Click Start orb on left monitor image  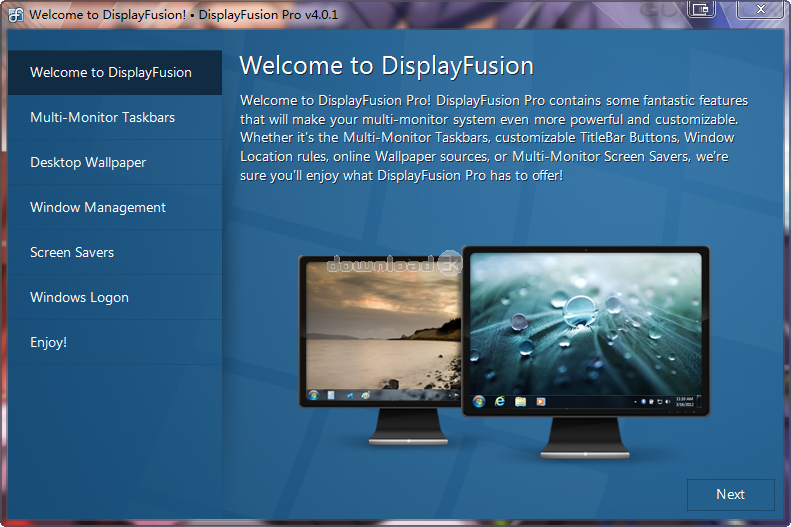tap(314, 395)
